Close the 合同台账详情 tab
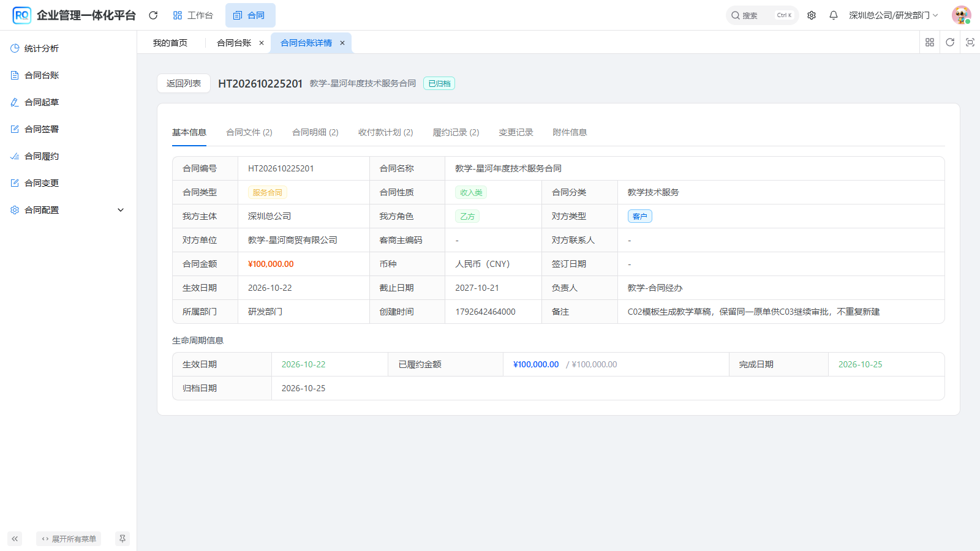980x551 pixels. tap(342, 43)
